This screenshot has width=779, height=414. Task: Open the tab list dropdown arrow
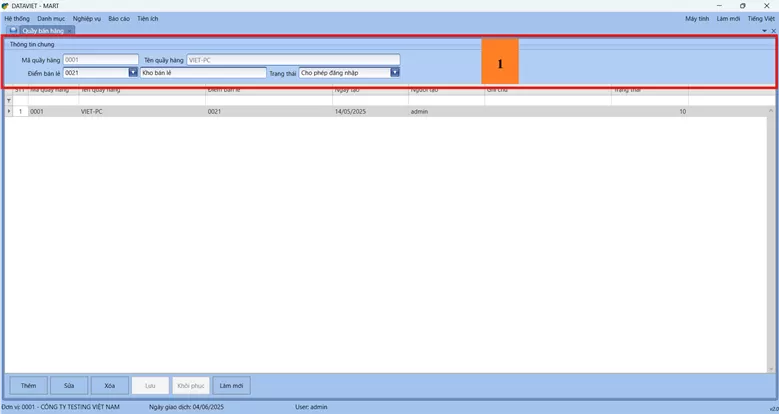765,31
